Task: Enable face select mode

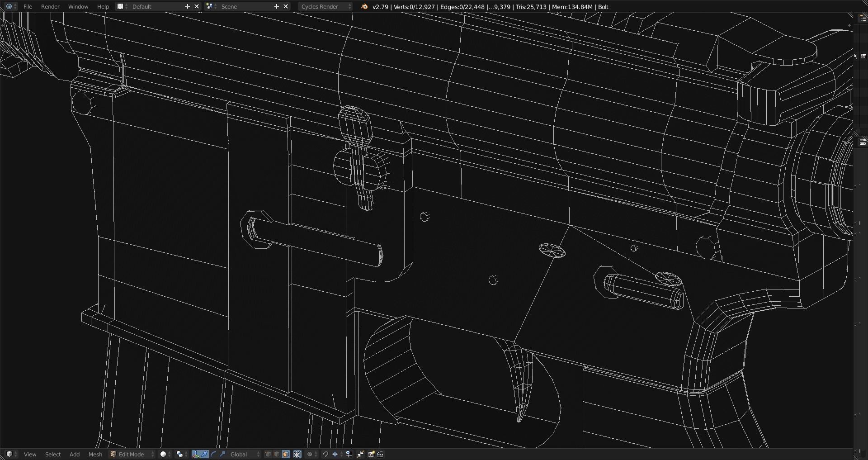Action: pos(286,454)
